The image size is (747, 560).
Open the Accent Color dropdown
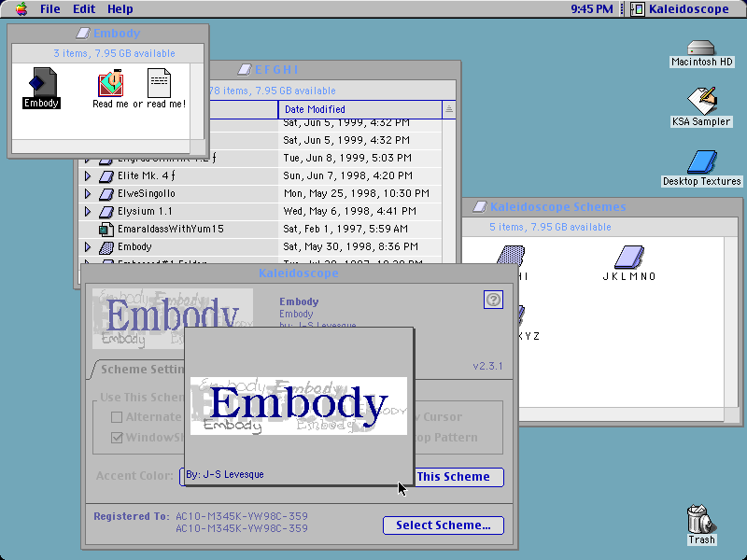tap(181, 477)
